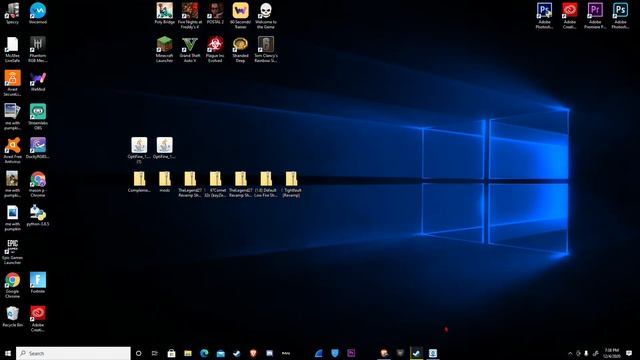Image resolution: width=640 pixels, height=360 pixels.
Task: Select Welcome to the Game skull icon
Action: 266,16
